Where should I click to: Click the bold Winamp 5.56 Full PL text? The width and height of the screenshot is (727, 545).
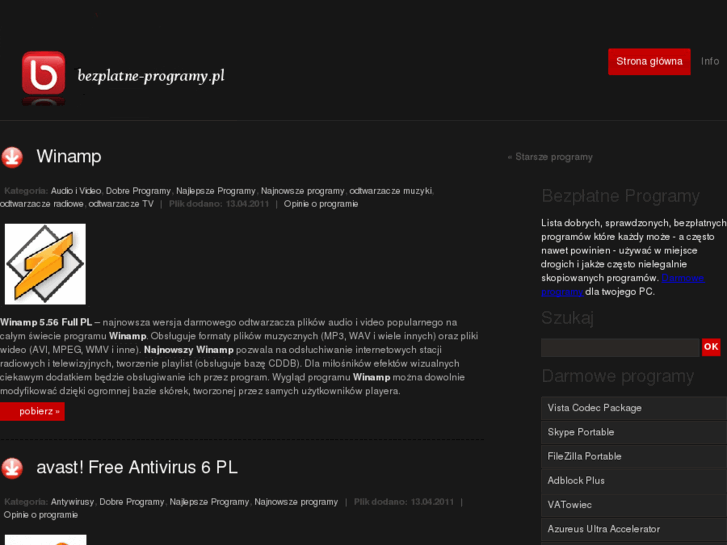[46, 322]
